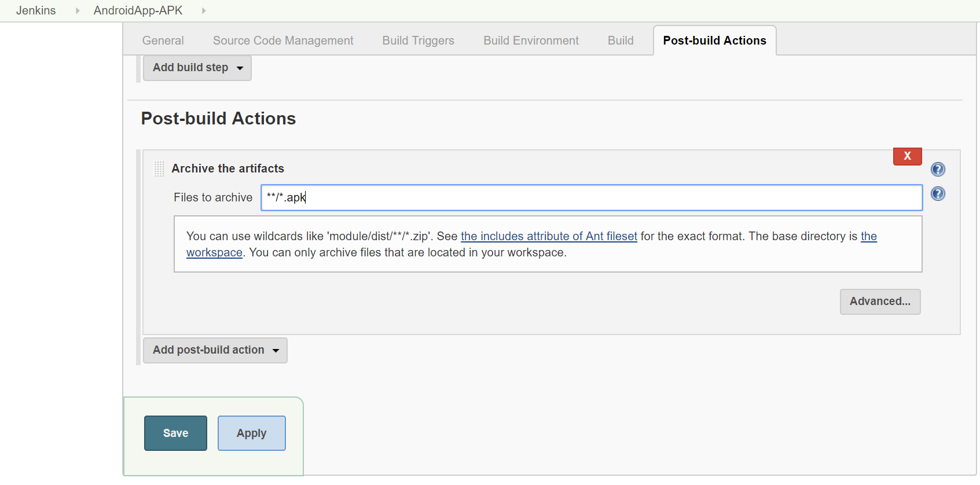Switch to the General tab
This screenshot has width=980, height=485.
click(x=163, y=41)
